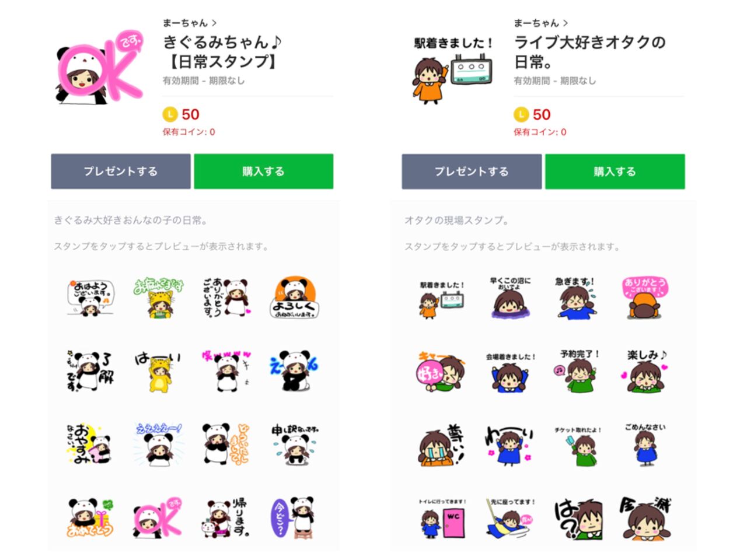Click the left 50 coin price icon
Screen dimensions: 747x560
[170, 114]
